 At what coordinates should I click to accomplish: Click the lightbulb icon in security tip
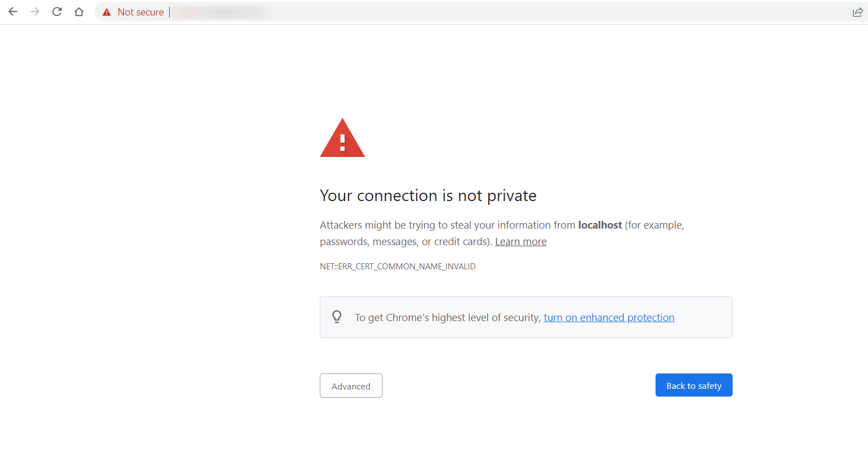(x=337, y=317)
